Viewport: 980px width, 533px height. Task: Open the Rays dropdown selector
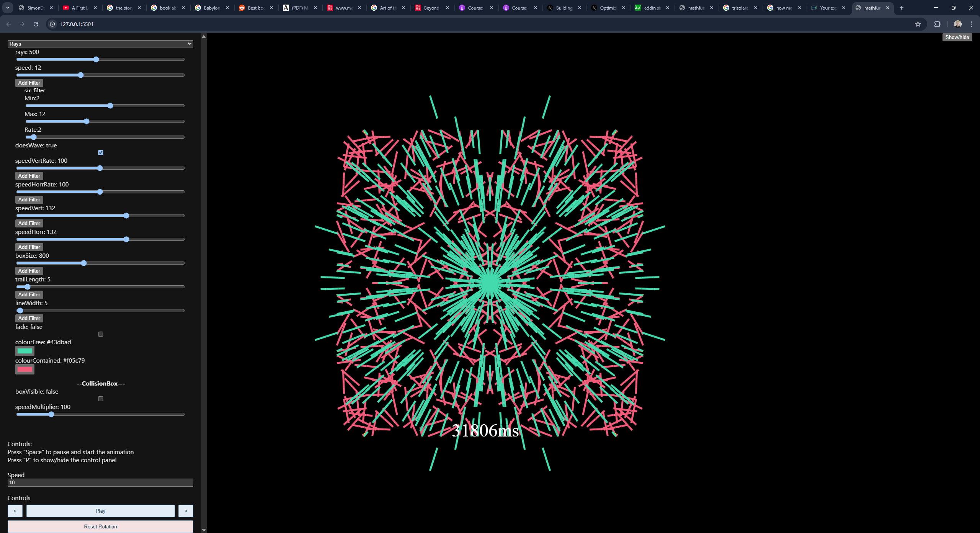click(x=100, y=44)
